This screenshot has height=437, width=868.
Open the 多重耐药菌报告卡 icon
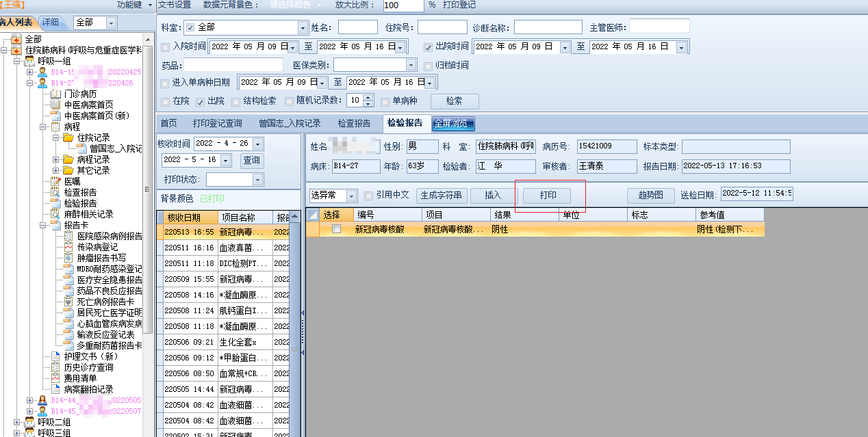68,345
